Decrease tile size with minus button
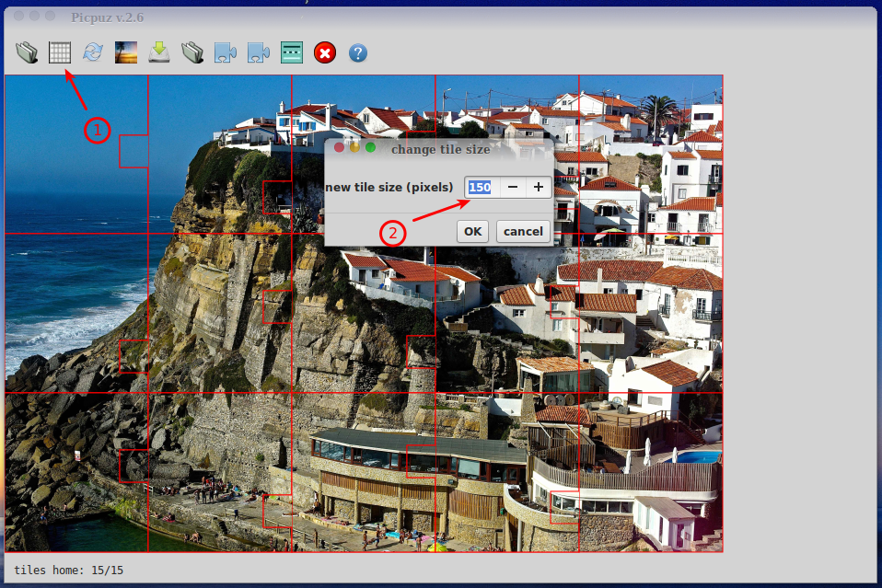882x588 pixels. tap(513, 187)
